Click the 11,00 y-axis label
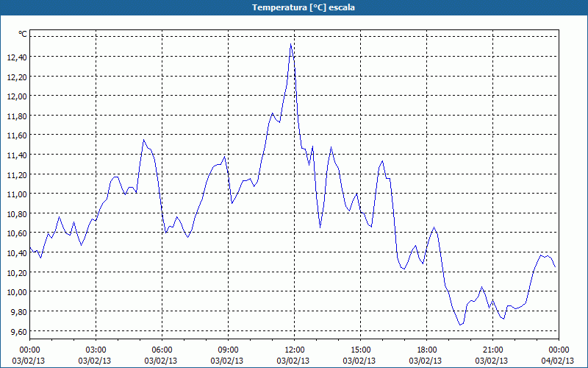Image resolution: width=588 pixels, height=368 pixels. tap(17, 194)
